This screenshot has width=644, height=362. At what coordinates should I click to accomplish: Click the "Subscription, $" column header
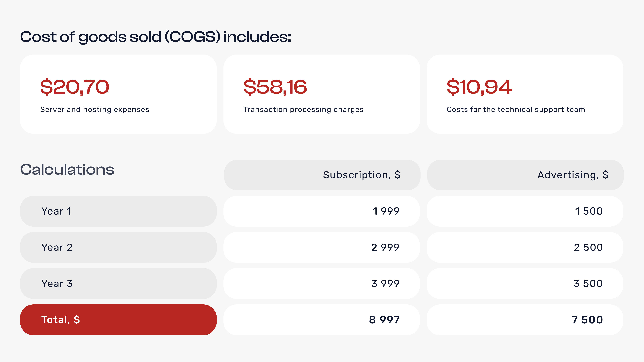(x=362, y=175)
